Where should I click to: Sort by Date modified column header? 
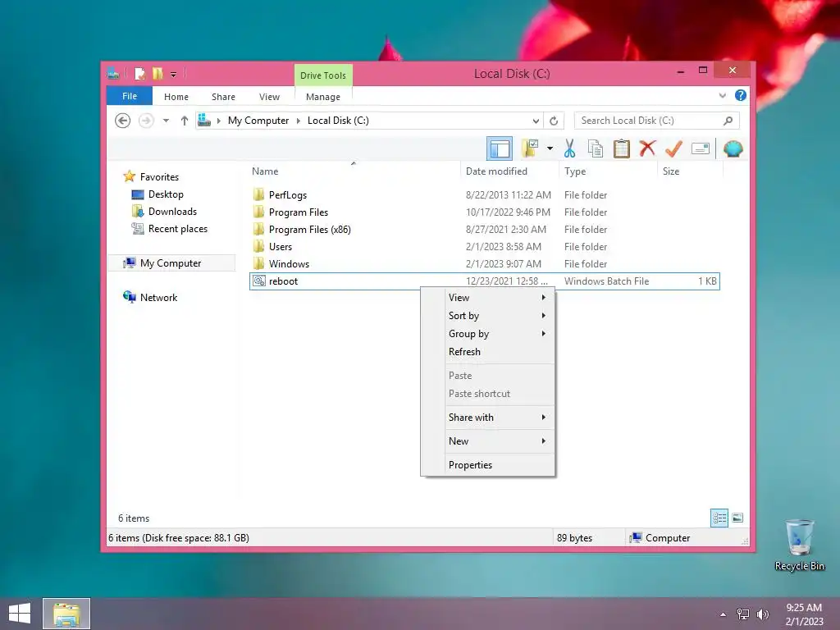coord(509,171)
